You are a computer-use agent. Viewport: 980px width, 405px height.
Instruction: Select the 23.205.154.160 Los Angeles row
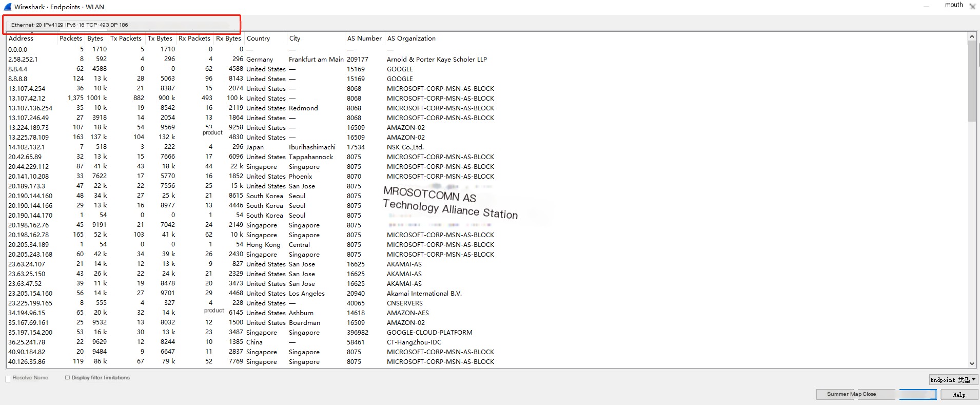pos(486,293)
